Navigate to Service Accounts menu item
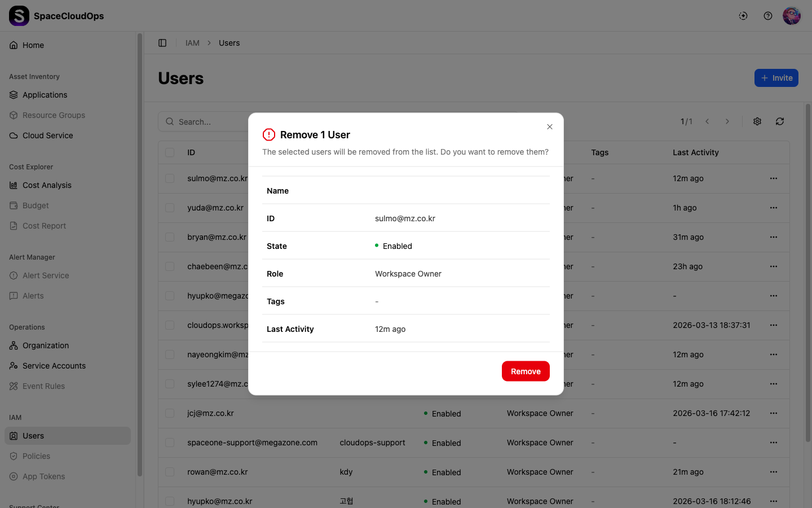This screenshot has width=812, height=508. click(54, 366)
